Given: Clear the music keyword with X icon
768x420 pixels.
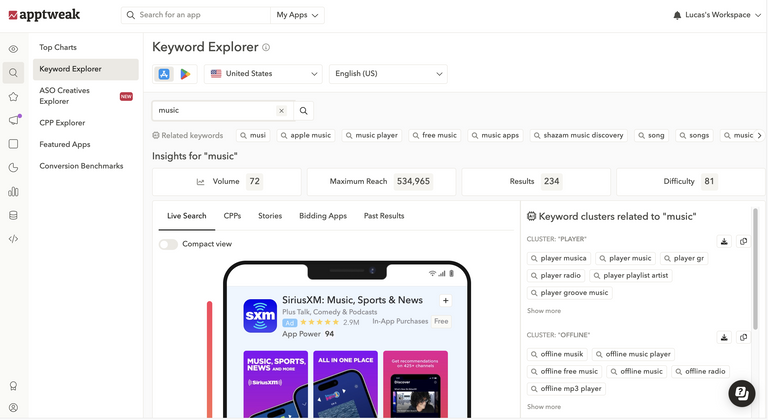Looking at the screenshot, I should click(281, 111).
